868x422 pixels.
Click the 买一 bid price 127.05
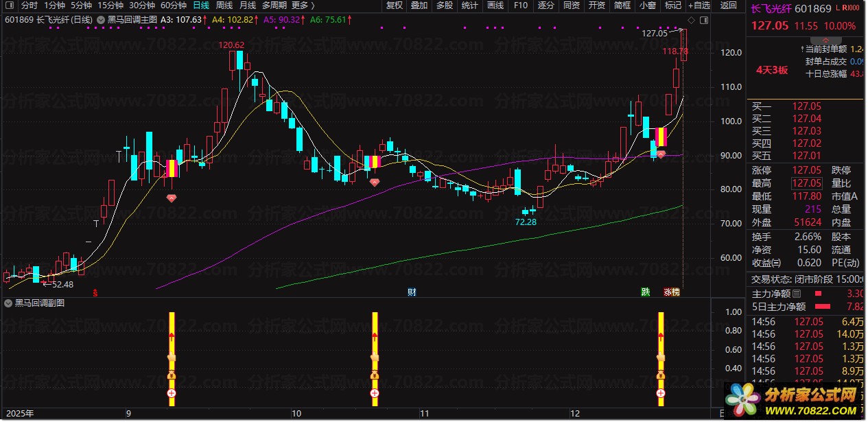point(806,106)
